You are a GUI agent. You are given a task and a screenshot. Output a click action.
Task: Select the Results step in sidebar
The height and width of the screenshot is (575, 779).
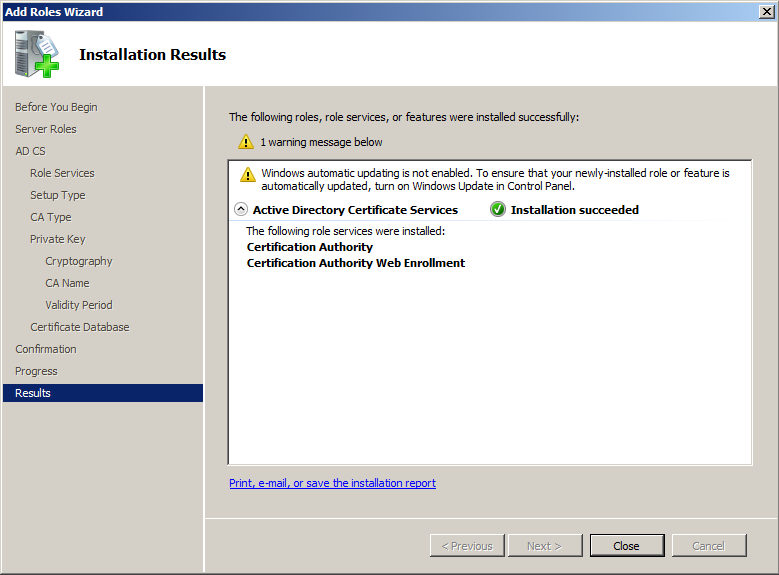pos(33,393)
